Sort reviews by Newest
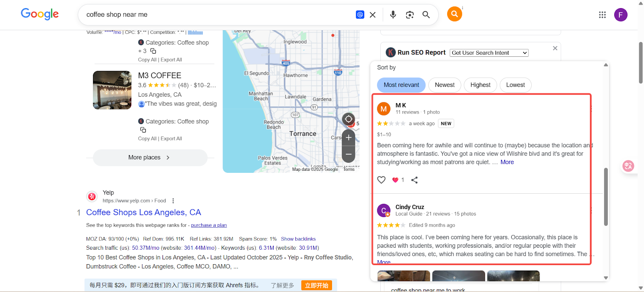Viewport: 644px width, 292px height. tap(444, 85)
